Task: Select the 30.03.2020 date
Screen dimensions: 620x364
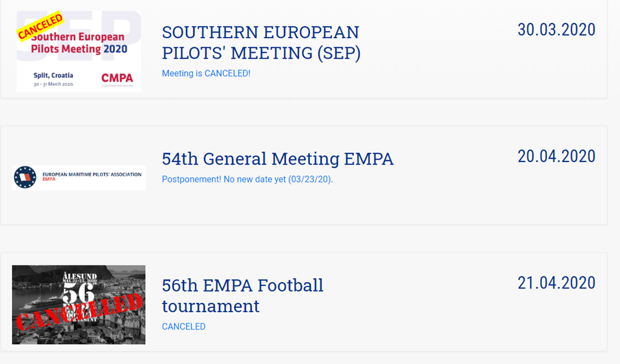Action: point(556,30)
